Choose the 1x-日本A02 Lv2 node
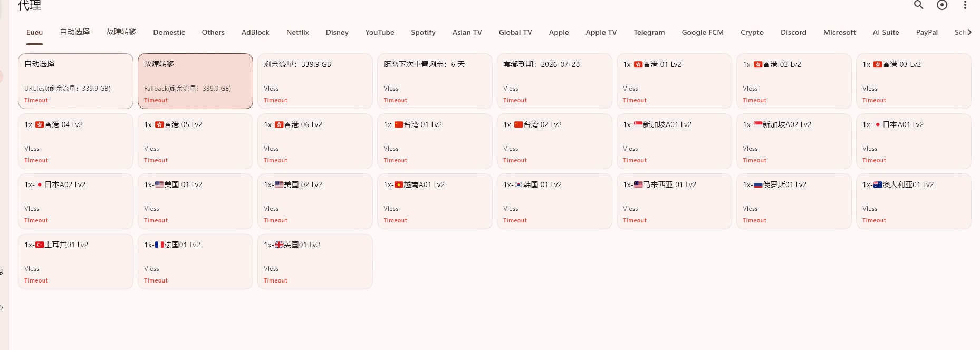 coord(75,201)
